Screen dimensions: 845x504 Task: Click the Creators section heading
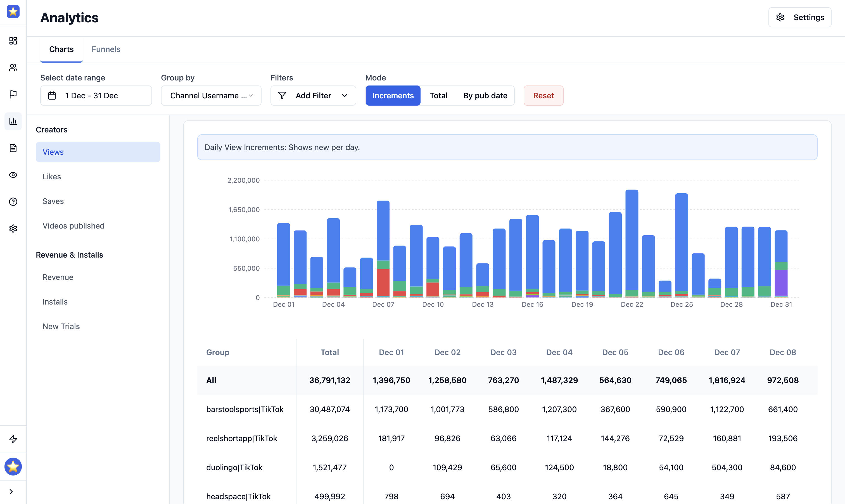tap(52, 130)
